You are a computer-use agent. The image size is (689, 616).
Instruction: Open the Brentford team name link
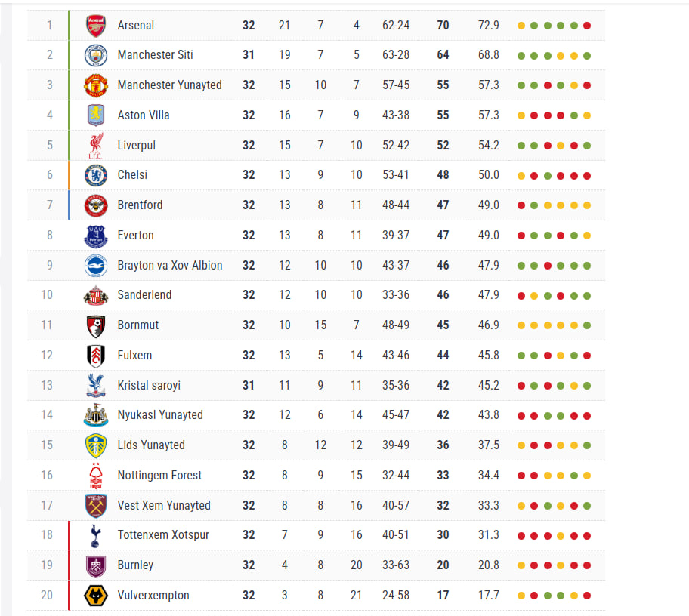point(140,205)
